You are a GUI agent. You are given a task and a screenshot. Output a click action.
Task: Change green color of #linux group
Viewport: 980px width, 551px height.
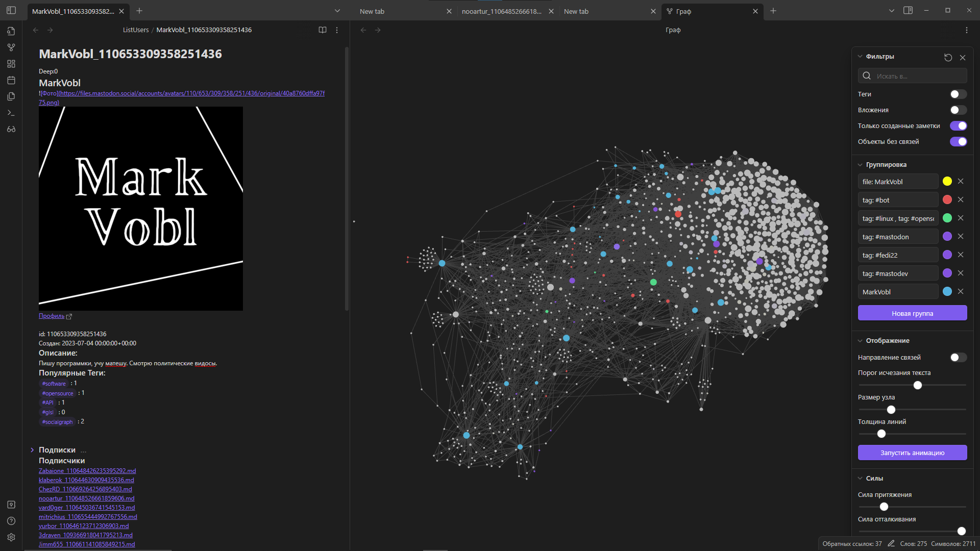click(x=947, y=218)
